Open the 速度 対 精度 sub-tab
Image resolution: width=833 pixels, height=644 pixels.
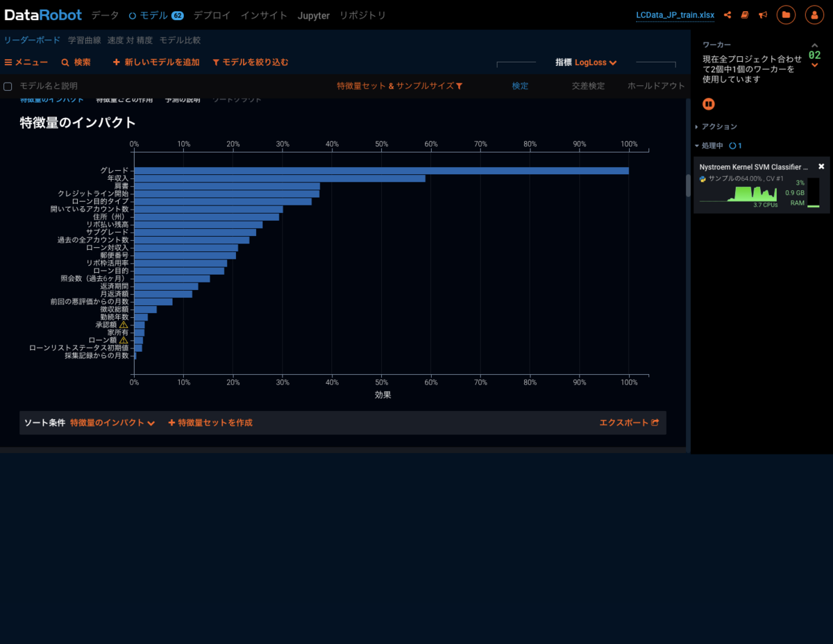click(x=130, y=40)
